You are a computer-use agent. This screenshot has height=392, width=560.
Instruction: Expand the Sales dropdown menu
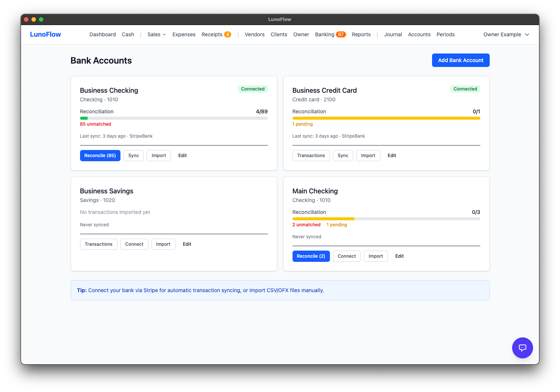point(156,34)
